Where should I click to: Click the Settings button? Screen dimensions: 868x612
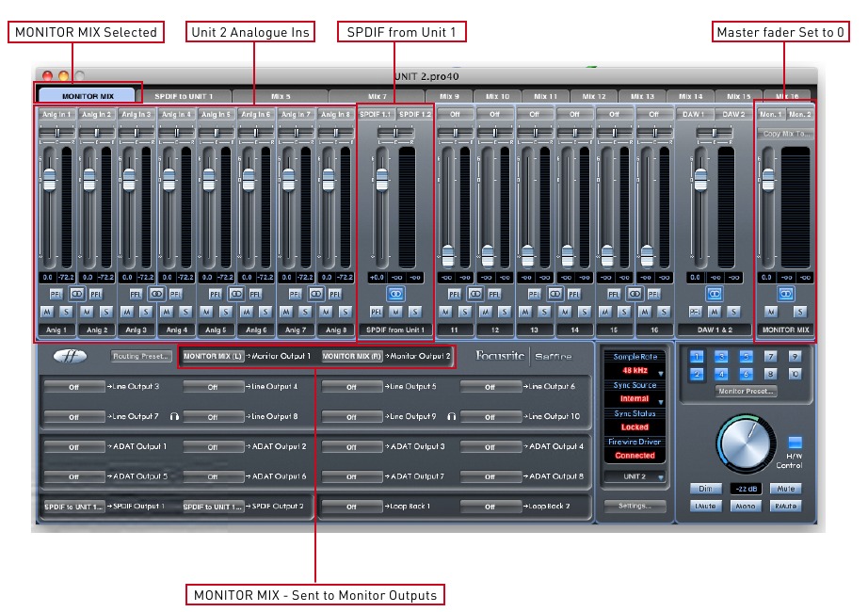(635, 507)
